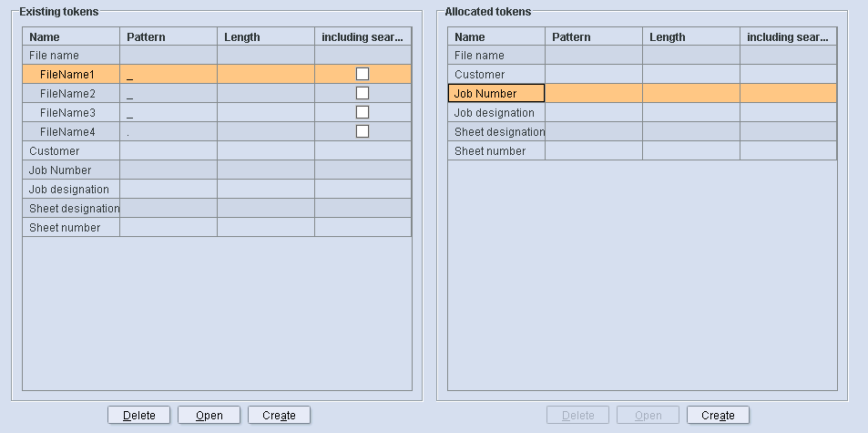Click Create under Existing tokens

click(x=279, y=416)
